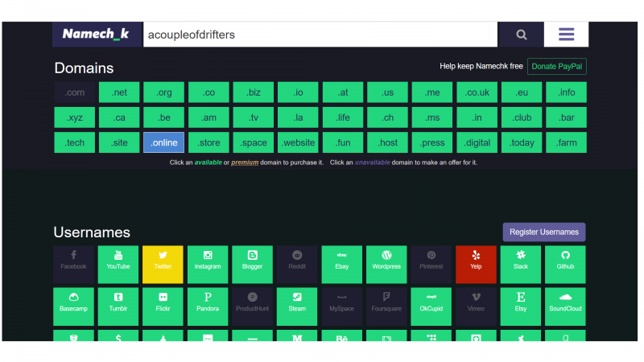
Task: Pick the .info domain tile
Action: coord(567,93)
